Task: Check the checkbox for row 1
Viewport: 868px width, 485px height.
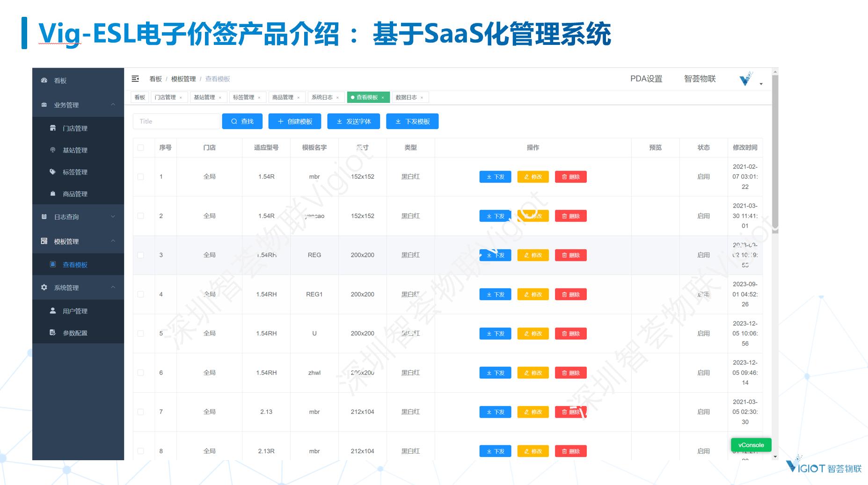Action: coord(141,177)
